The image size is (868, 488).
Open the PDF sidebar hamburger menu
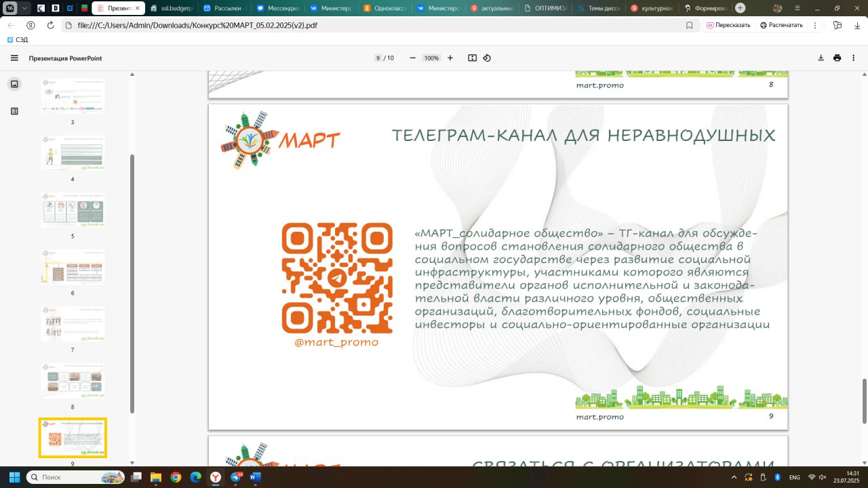pos(14,58)
